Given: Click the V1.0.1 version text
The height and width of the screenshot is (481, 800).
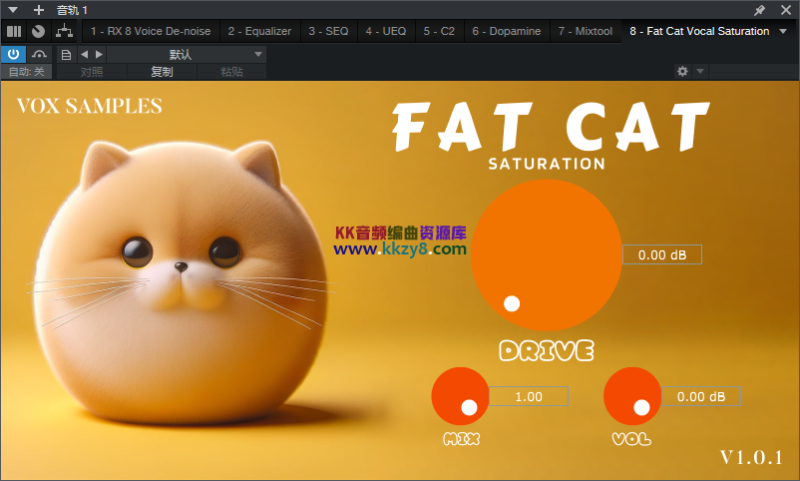Looking at the screenshot, I should pos(751,458).
